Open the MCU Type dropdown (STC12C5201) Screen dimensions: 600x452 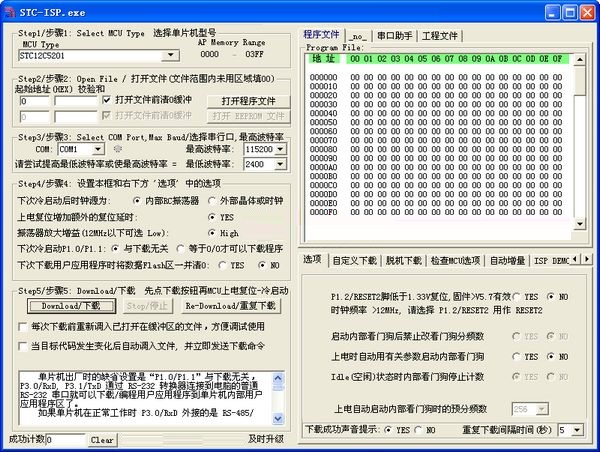coord(170,55)
